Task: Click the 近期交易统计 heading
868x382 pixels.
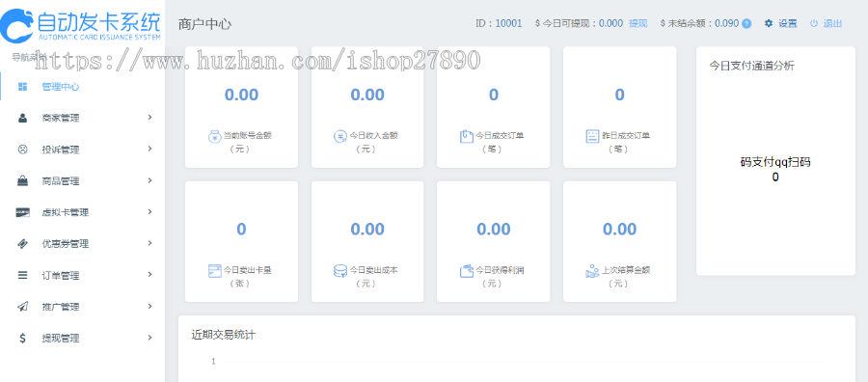Action: [224, 335]
